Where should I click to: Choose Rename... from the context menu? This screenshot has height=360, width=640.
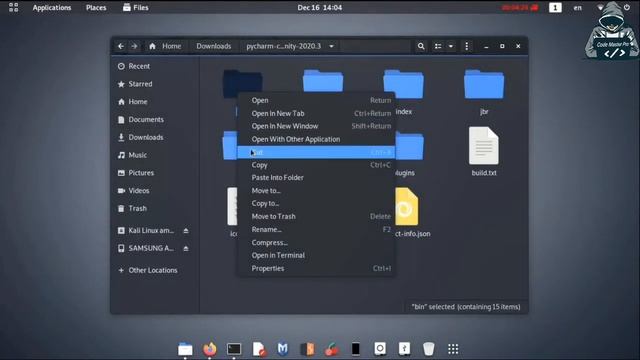(316, 229)
